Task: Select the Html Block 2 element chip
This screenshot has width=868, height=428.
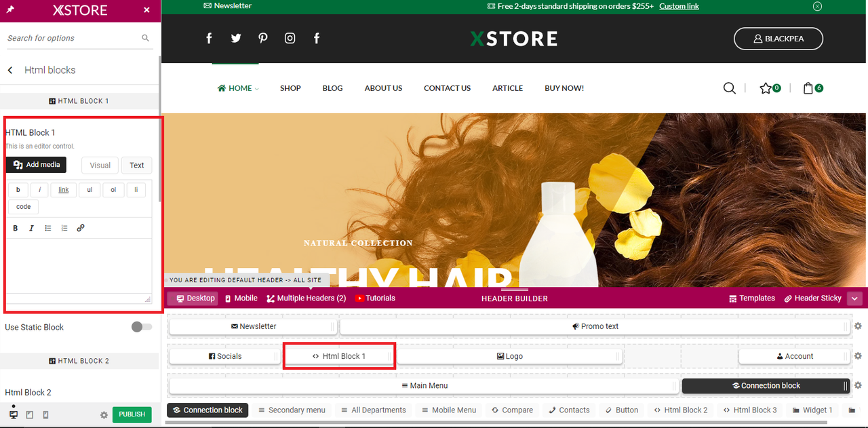Action: [x=680, y=410]
